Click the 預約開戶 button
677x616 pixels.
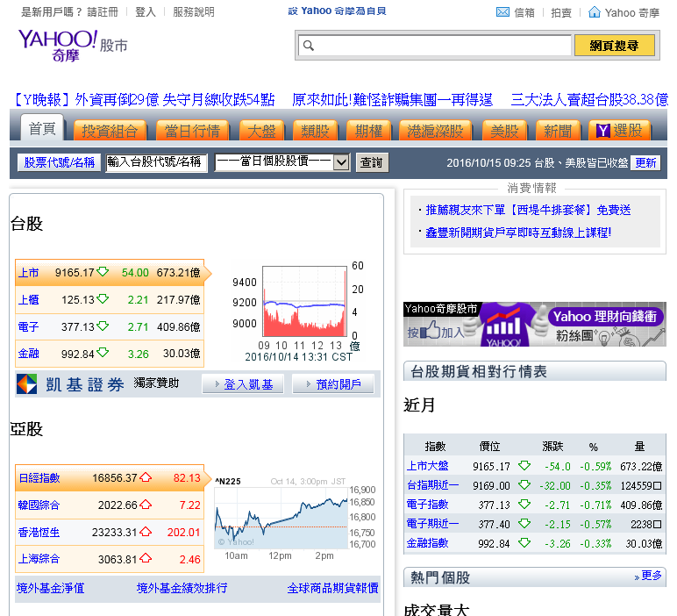coord(333,384)
